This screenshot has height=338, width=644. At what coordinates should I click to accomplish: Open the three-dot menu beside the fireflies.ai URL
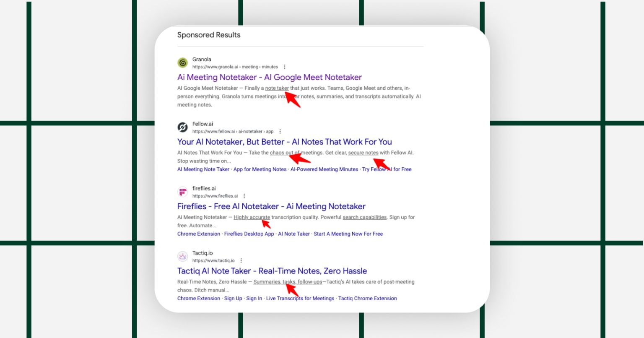244,196
